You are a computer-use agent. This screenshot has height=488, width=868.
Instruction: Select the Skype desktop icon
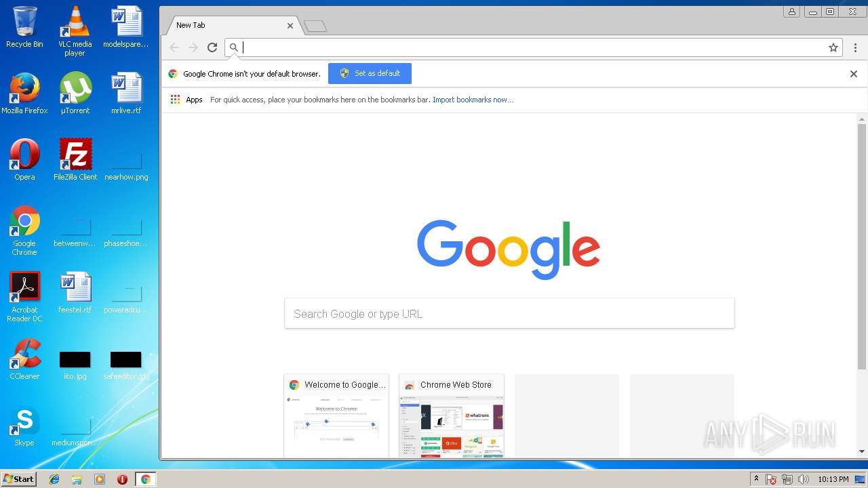click(24, 426)
